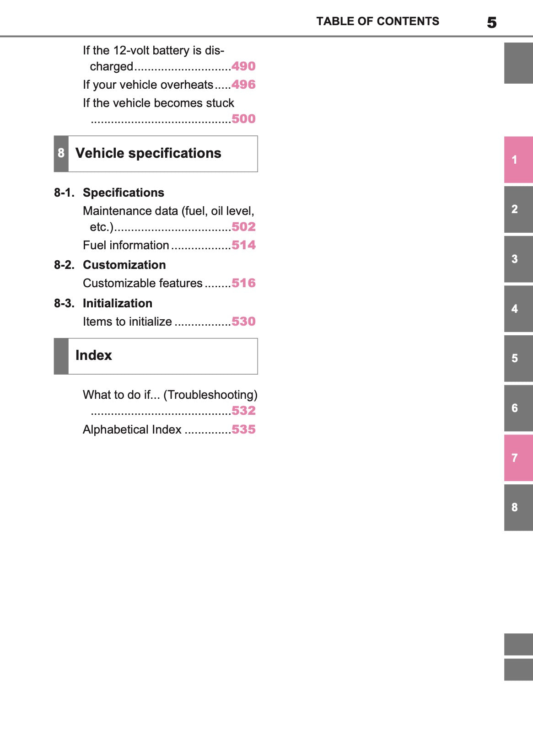Click the 8-1 Specifications section title

pos(123,193)
